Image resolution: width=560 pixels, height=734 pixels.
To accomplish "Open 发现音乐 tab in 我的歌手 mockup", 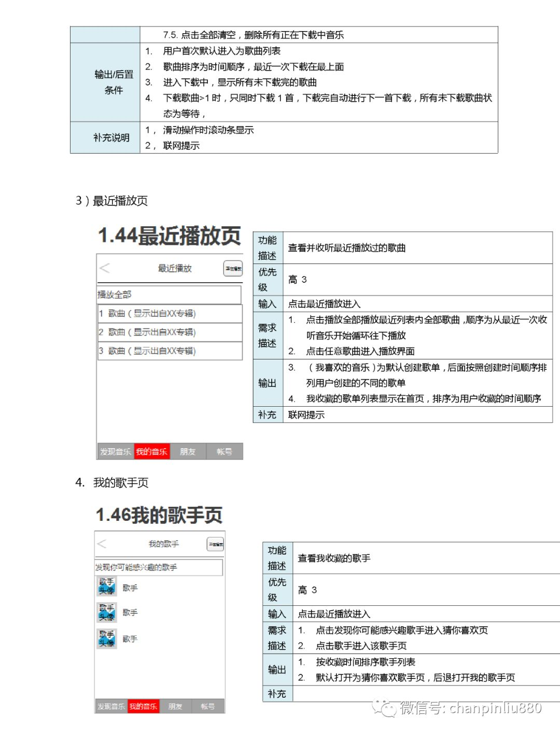I will click(x=111, y=707).
